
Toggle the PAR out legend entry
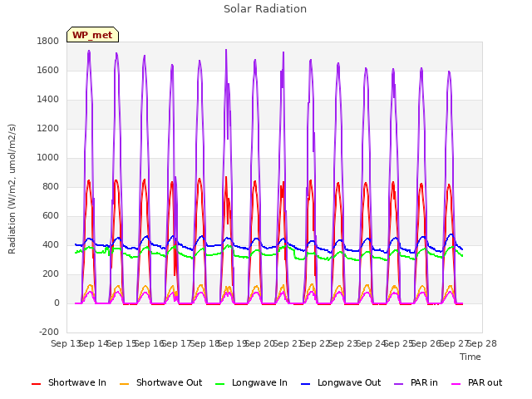click(x=476, y=383)
